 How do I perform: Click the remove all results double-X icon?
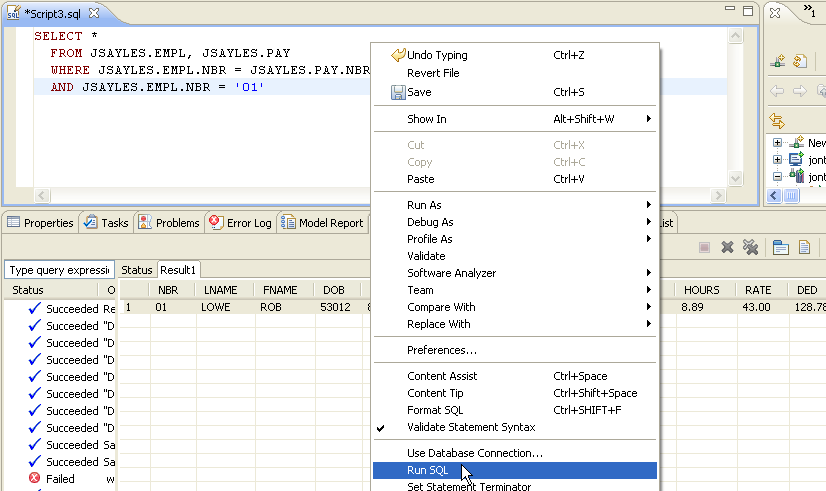750,247
